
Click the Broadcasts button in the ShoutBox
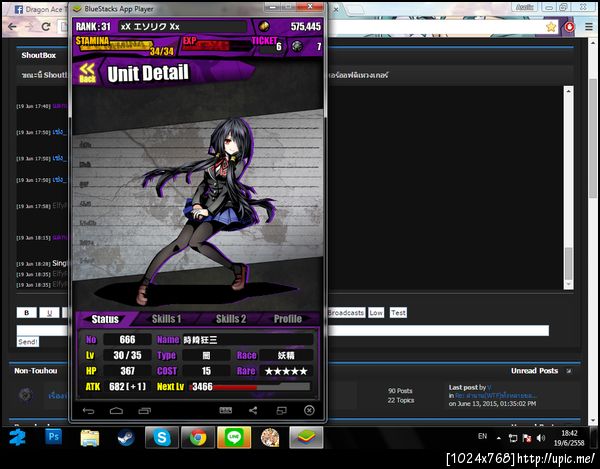[x=346, y=313]
